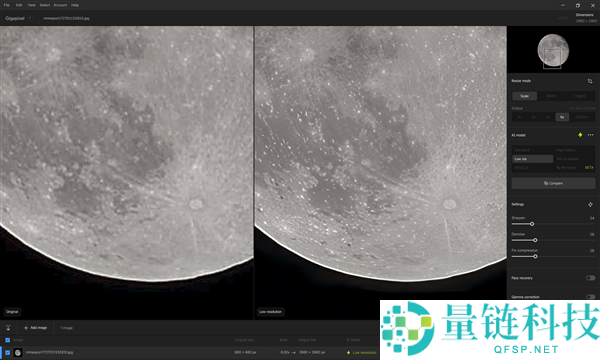Image resolution: width=600 pixels, height=360 pixels.
Task: Adjust the Fix compression slider handle
Action: 535,256
